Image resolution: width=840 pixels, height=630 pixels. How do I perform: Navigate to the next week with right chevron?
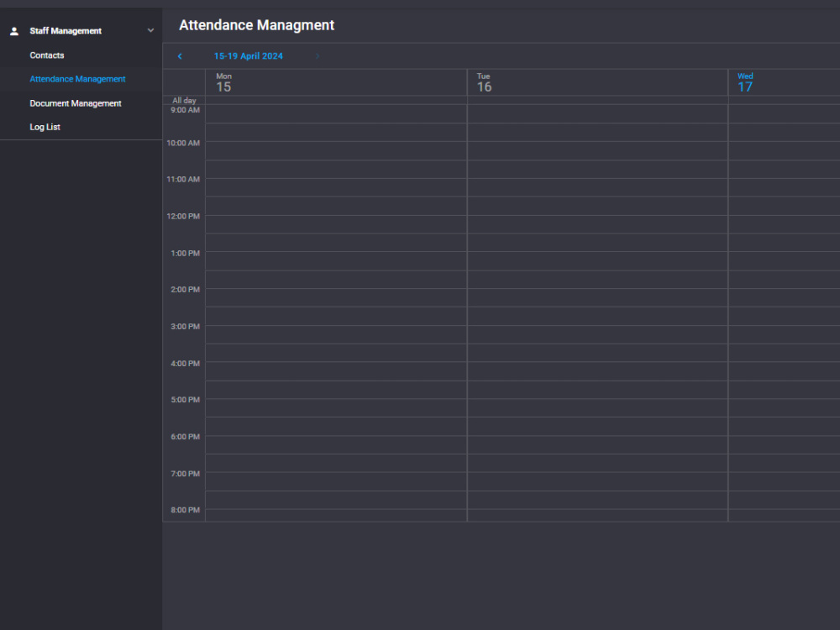[317, 55]
